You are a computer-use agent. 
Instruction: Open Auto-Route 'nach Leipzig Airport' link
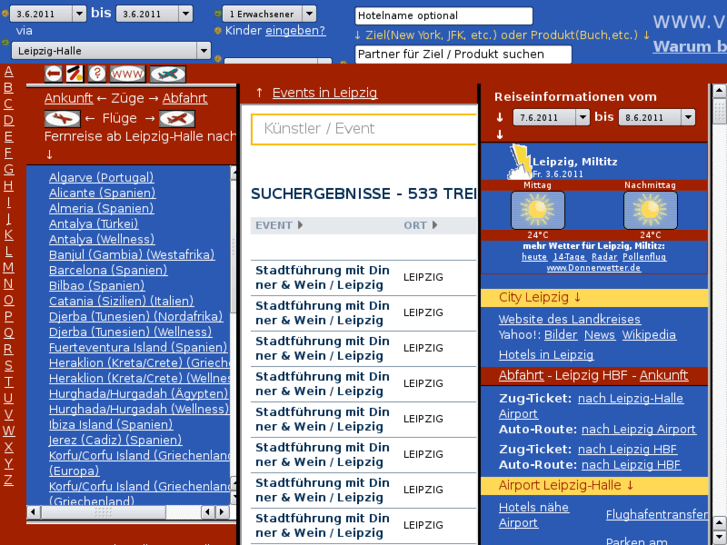pyautogui.click(x=639, y=430)
